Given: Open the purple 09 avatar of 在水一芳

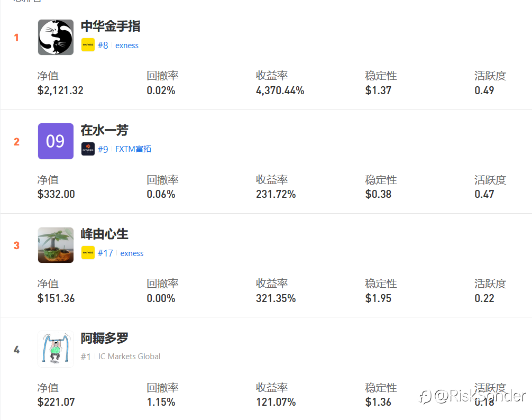Looking at the screenshot, I should click(x=56, y=141).
